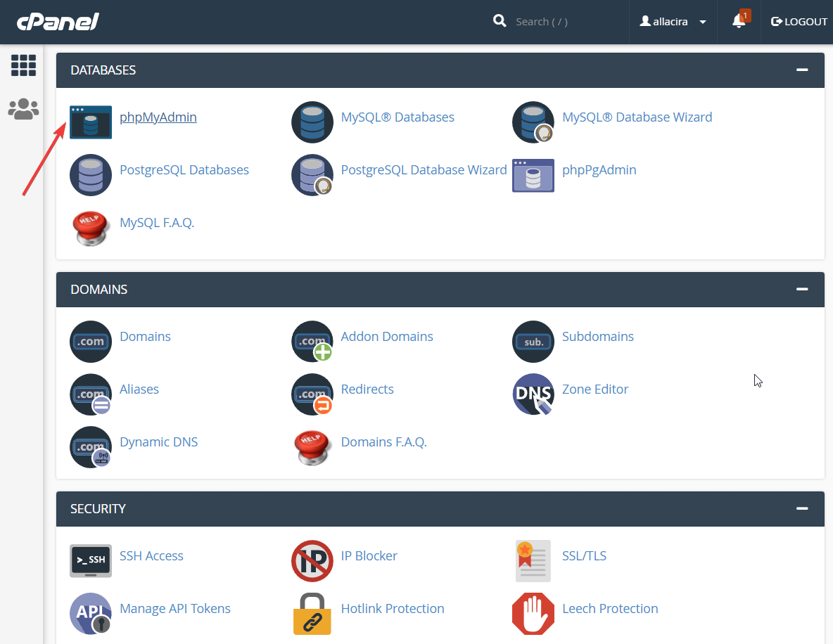
Task: Click the Manage API Tokens icon
Action: [91, 614]
